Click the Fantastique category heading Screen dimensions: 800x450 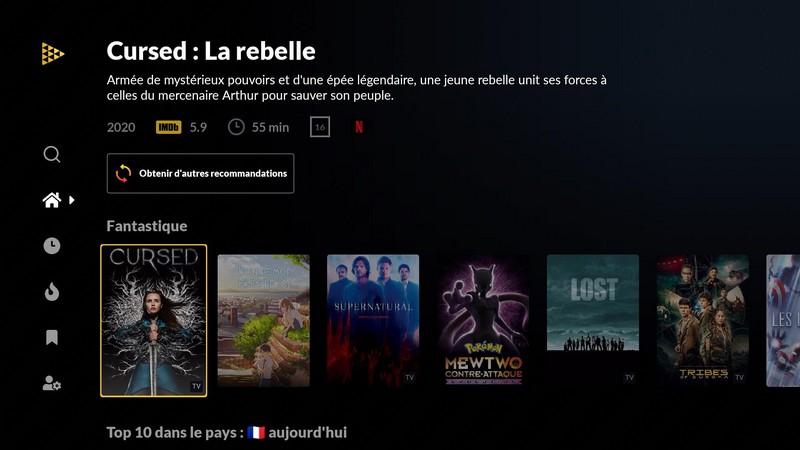[147, 226]
